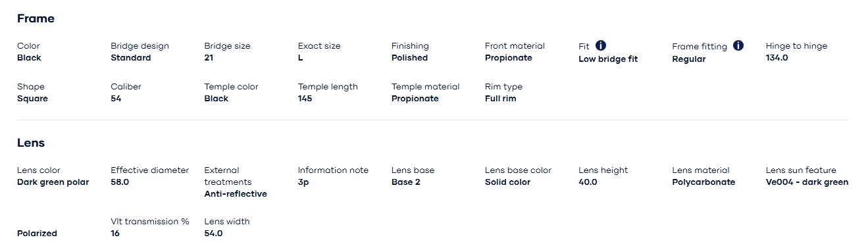This screenshot has height=248, width=868.
Task: Click the Vlt transmission % label
Action: pos(149,222)
